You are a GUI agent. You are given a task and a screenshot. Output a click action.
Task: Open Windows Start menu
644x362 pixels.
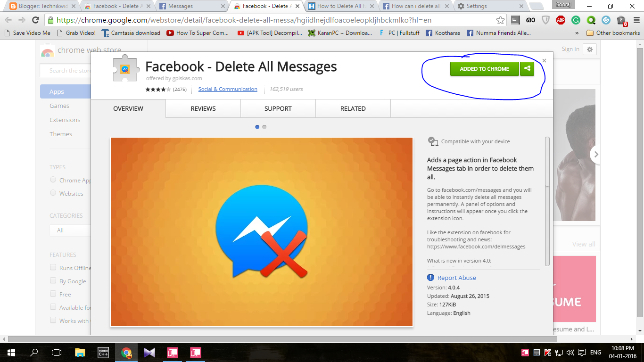coord(11,352)
